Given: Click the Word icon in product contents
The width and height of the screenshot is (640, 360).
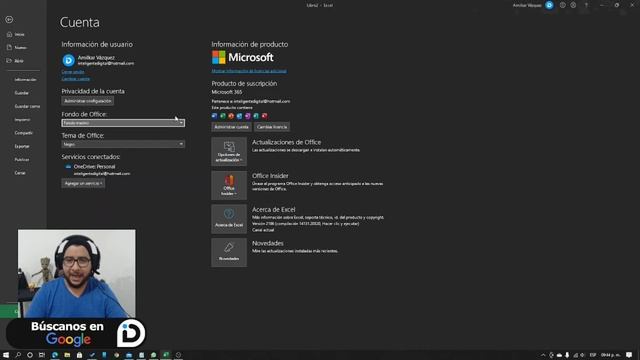Looking at the screenshot, I should click(214, 116).
